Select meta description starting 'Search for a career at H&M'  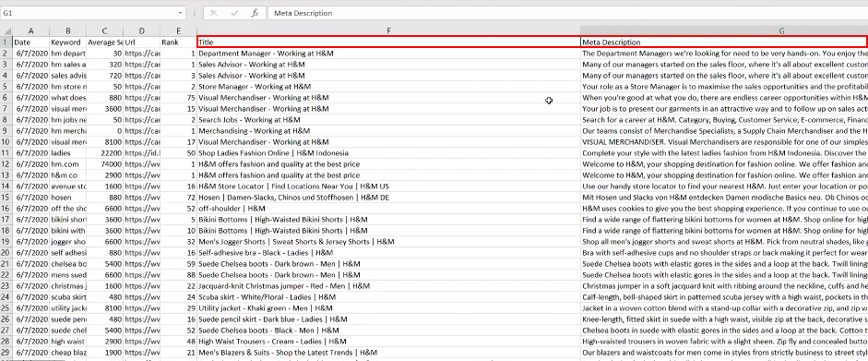coord(724,120)
